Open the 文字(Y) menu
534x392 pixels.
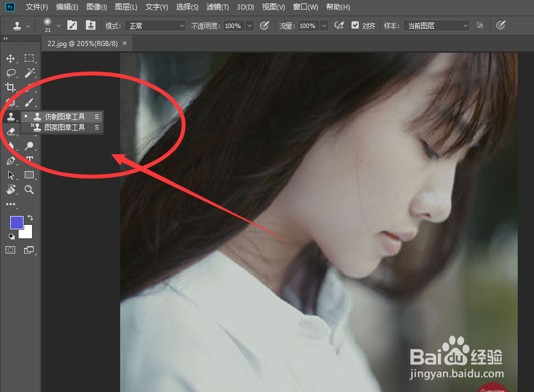point(157,7)
